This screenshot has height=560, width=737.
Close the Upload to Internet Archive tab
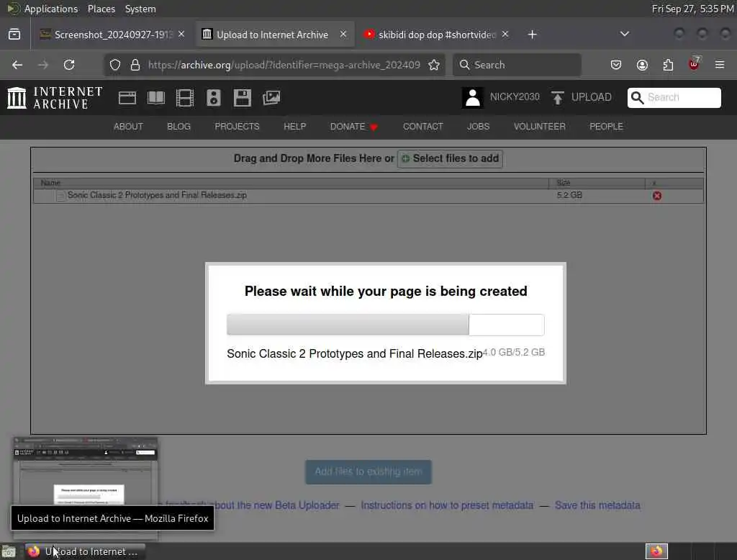pos(343,35)
